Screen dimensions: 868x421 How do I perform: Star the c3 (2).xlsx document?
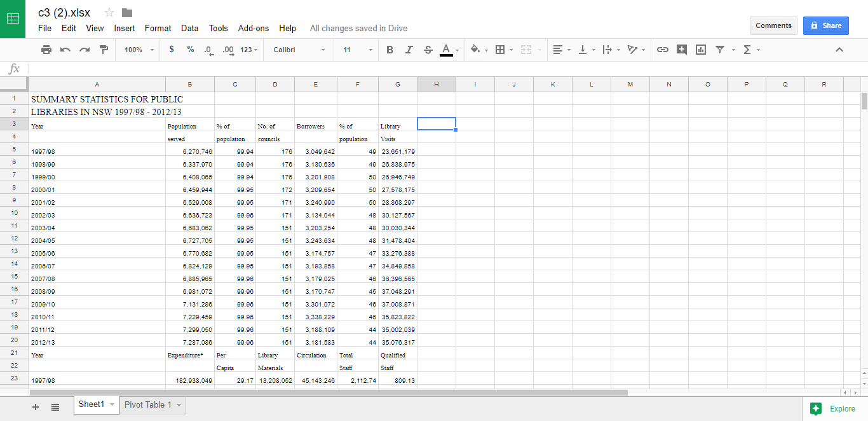[x=109, y=13]
